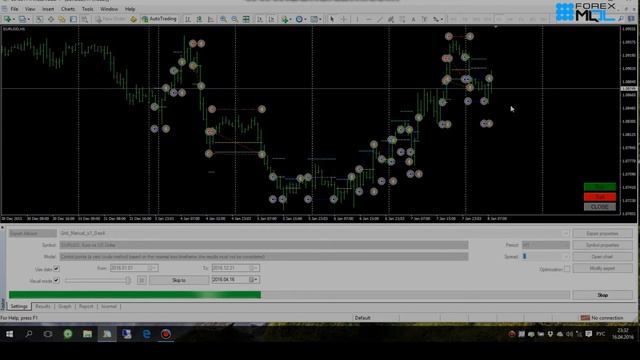Click the green Buy button on chart
Screen dimensions: 640x360
pos(600,187)
